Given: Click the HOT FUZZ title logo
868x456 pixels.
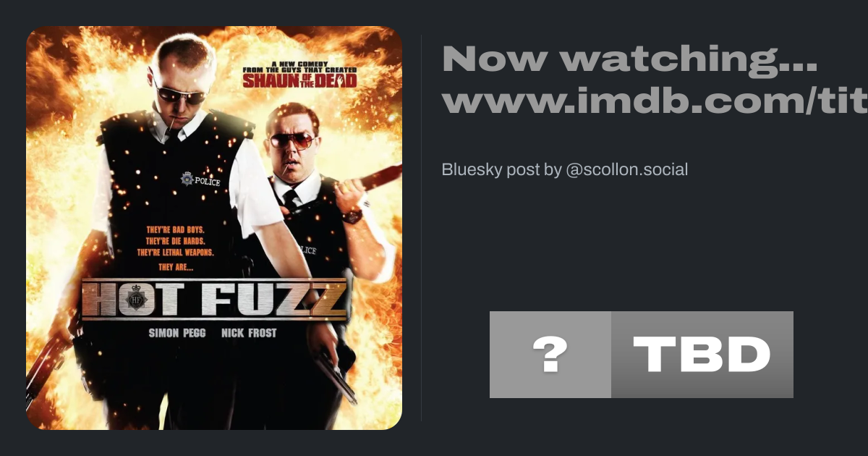Looking at the screenshot, I should pyautogui.click(x=214, y=298).
